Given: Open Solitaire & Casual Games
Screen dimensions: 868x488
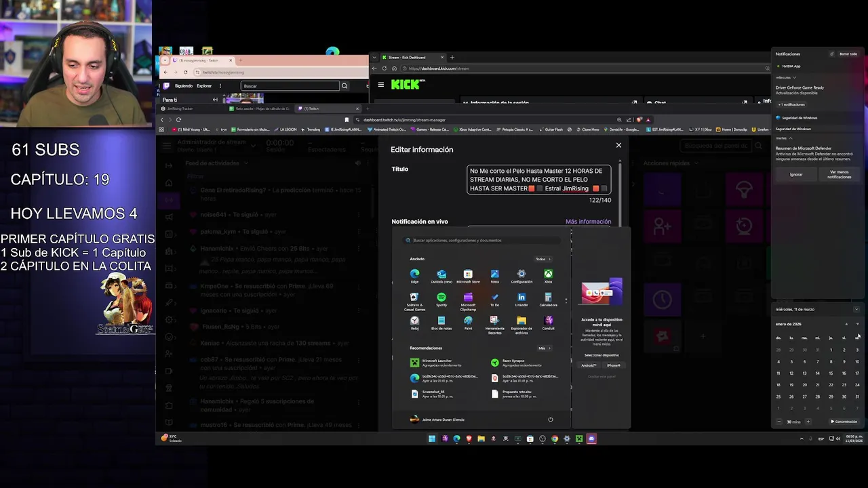Looking at the screenshot, I should point(414,302).
